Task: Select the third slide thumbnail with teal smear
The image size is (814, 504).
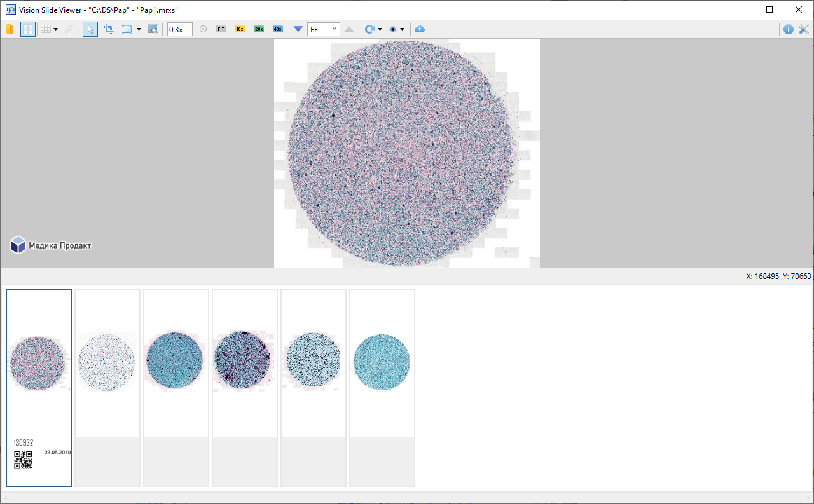Action: pyautogui.click(x=176, y=388)
